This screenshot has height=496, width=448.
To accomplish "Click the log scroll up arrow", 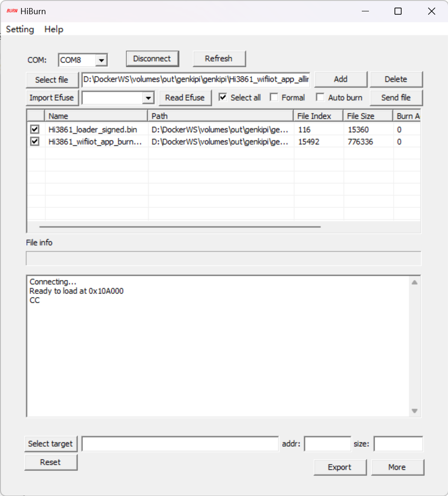I will click(414, 282).
